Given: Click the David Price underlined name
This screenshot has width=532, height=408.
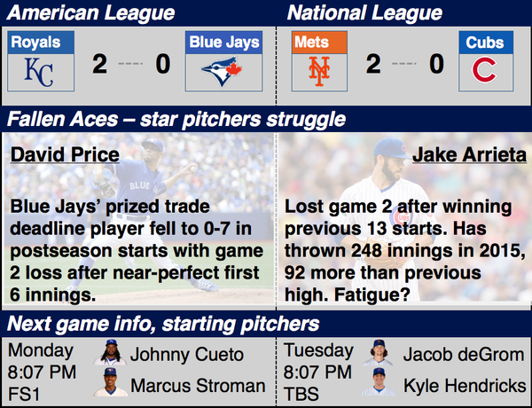Looking at the screenshot, I should pos(65,155).
